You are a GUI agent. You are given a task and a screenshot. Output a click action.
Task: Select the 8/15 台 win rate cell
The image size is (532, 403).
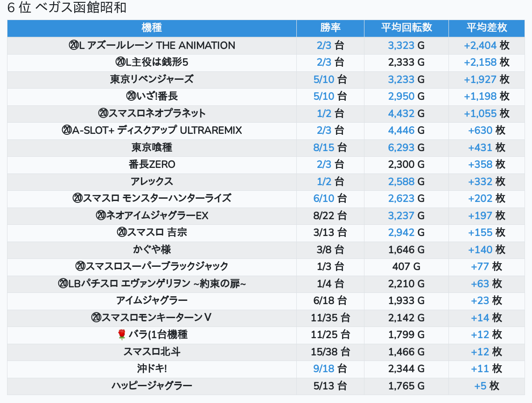(x=330, y=147)
